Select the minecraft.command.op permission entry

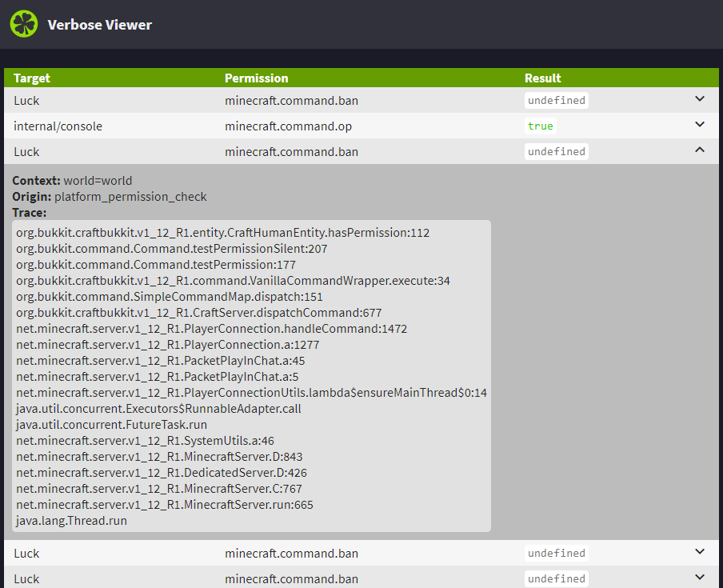coord(288,126)
